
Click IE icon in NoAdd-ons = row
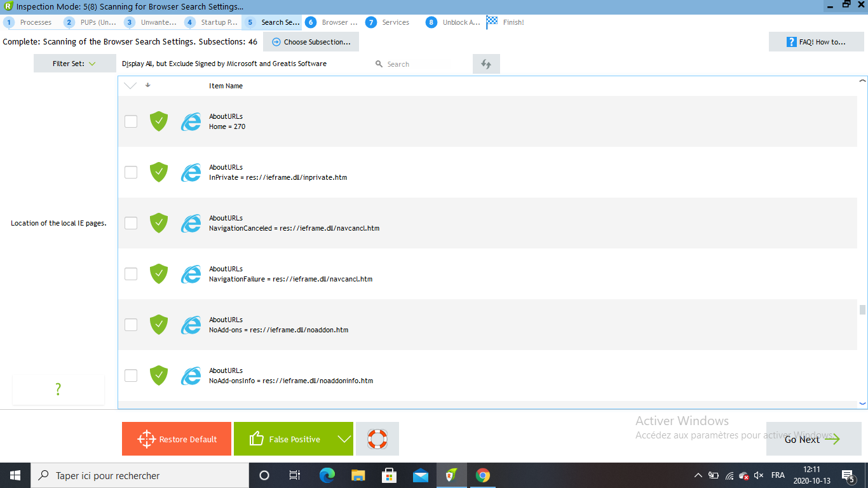(x=191, y=325)
